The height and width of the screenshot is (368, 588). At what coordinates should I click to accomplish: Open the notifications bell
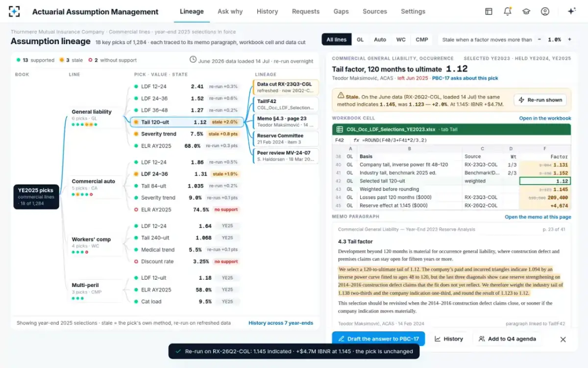point(508,11)
